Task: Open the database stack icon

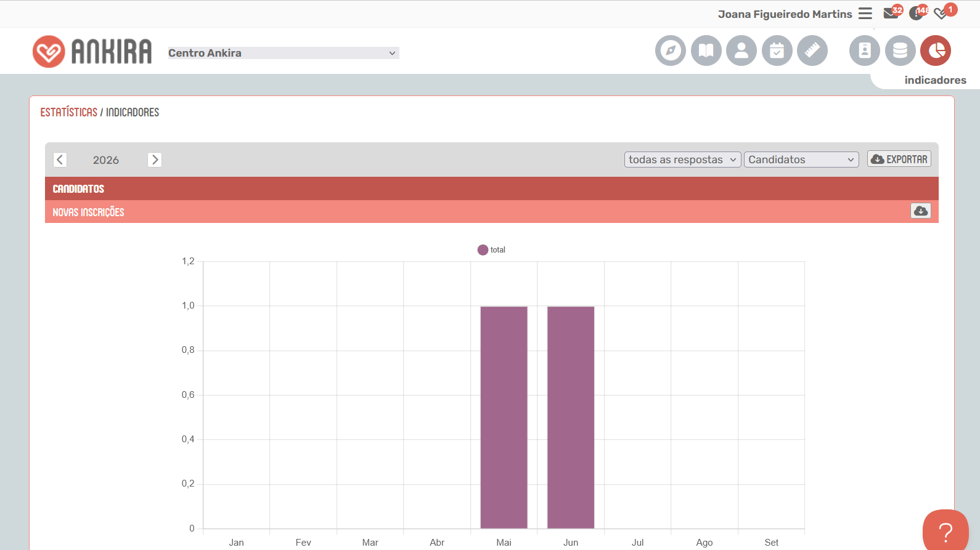Action: tap(900, 51)
